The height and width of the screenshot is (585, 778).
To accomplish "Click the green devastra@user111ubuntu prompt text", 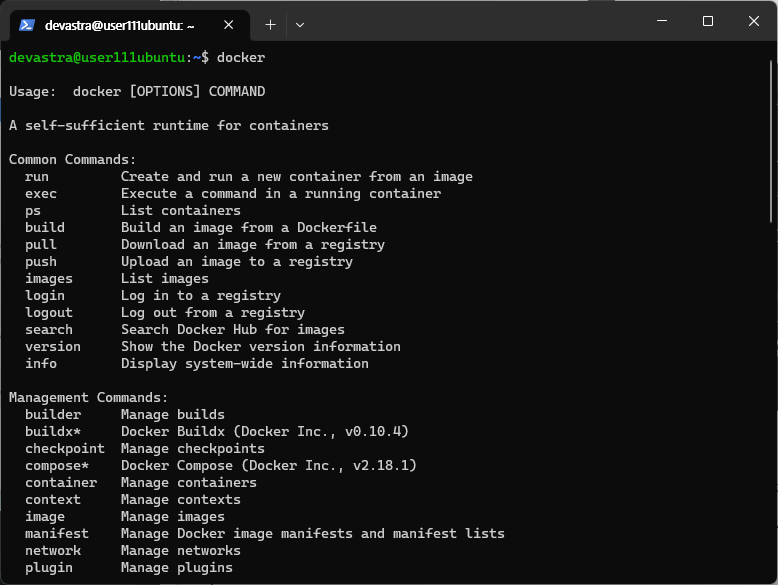I will click(97, 58).
